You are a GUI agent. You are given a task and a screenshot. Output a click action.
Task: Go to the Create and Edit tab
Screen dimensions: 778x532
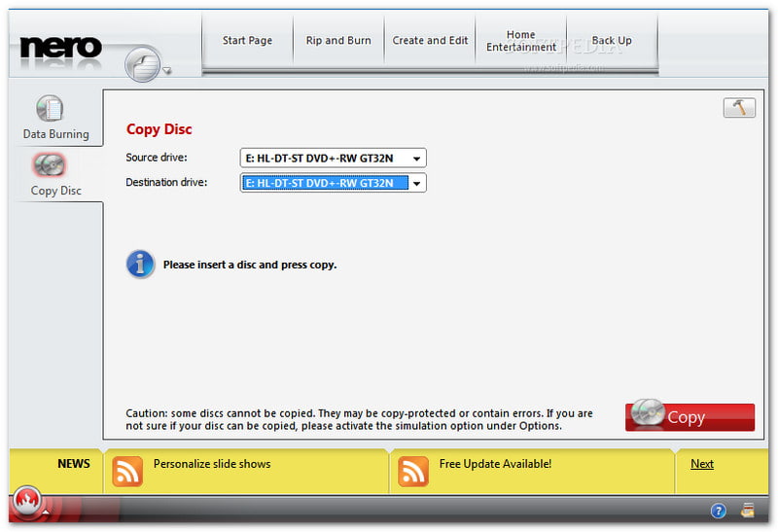pos(430,41)
